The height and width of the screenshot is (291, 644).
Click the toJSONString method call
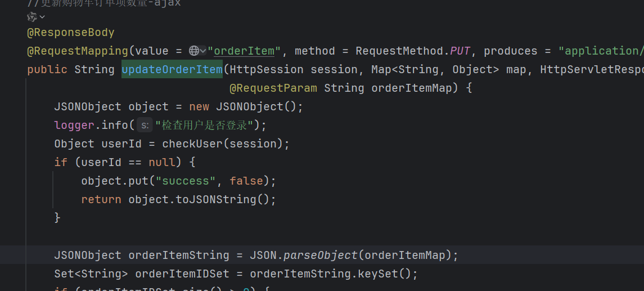[226, 199]
